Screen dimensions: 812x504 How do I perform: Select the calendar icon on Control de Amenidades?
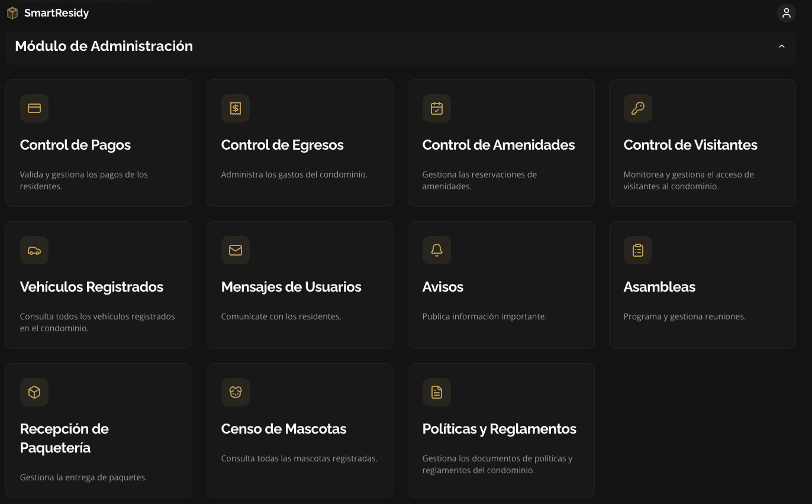pos(437,108)
